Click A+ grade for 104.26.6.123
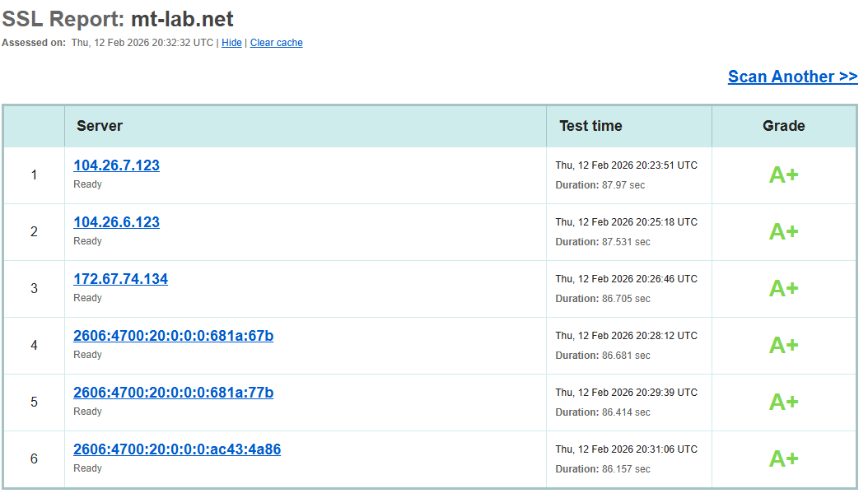 pyautogui.click(x=784, y=232)
